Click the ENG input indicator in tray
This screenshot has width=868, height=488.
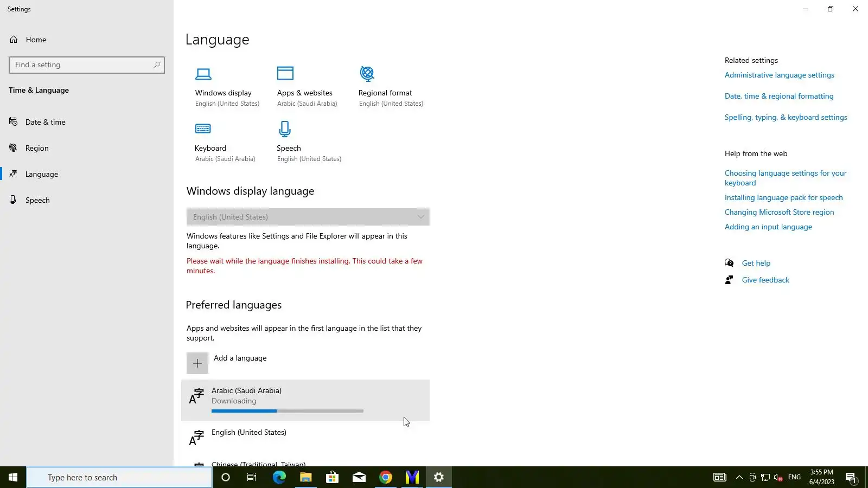(x=794, y=477)
